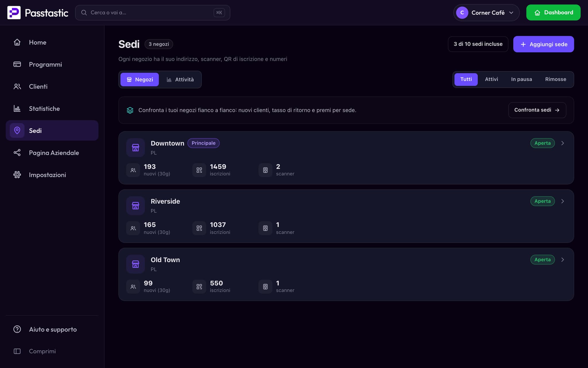Filter locations by Rimosse
Screen dimensions: 588x368
pyautogui.click(x=556, y=79)
